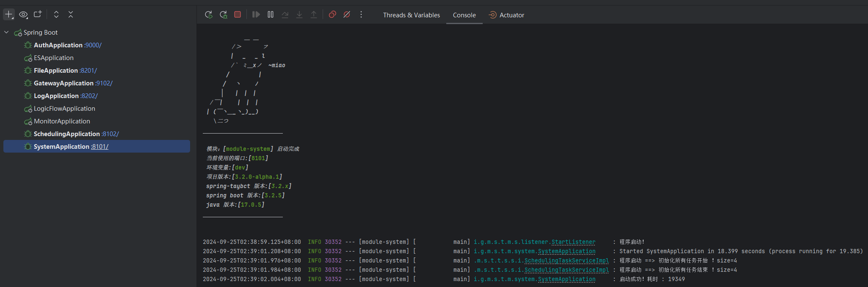Click the 'spring-taybct 版本:[3.2.x]' line
The height and width of the screenshot is (287, 868).
(x=249, y=186)
